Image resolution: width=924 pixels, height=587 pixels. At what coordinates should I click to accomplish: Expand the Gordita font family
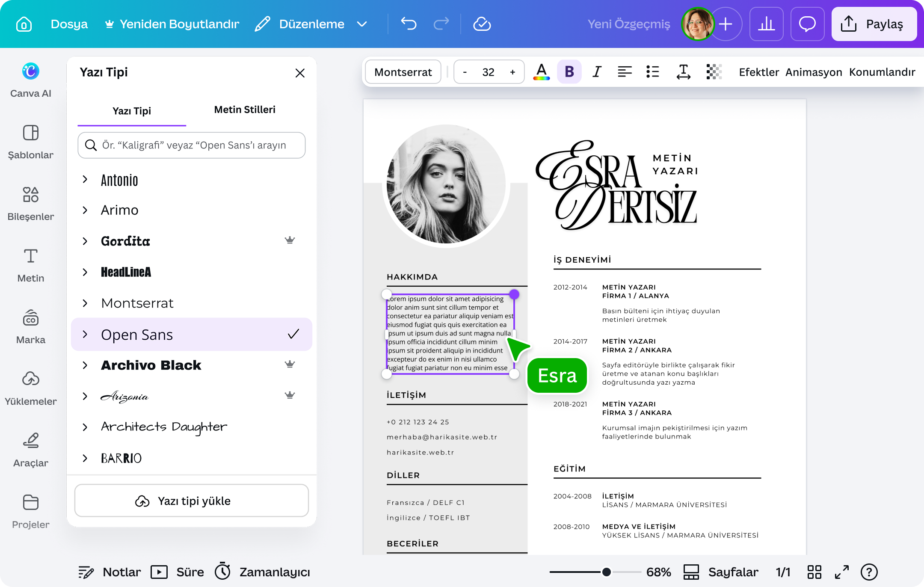(85, 241)
